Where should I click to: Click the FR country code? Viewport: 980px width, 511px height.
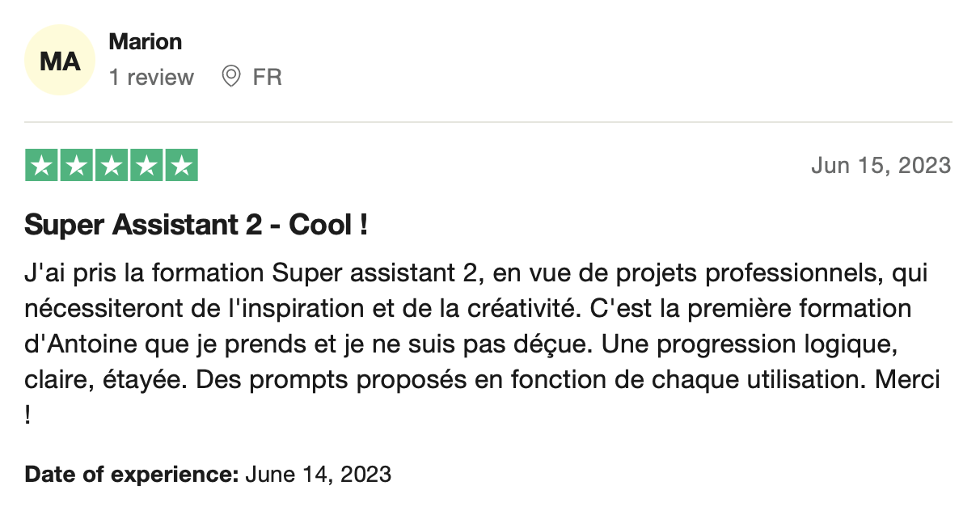[x=267, y=78]
